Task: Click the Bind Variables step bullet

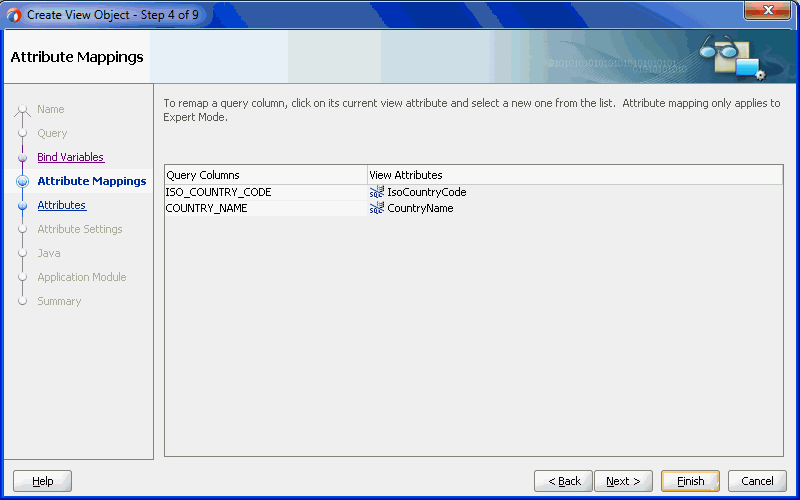Action: pyautogui.click(x=22, y=158)
